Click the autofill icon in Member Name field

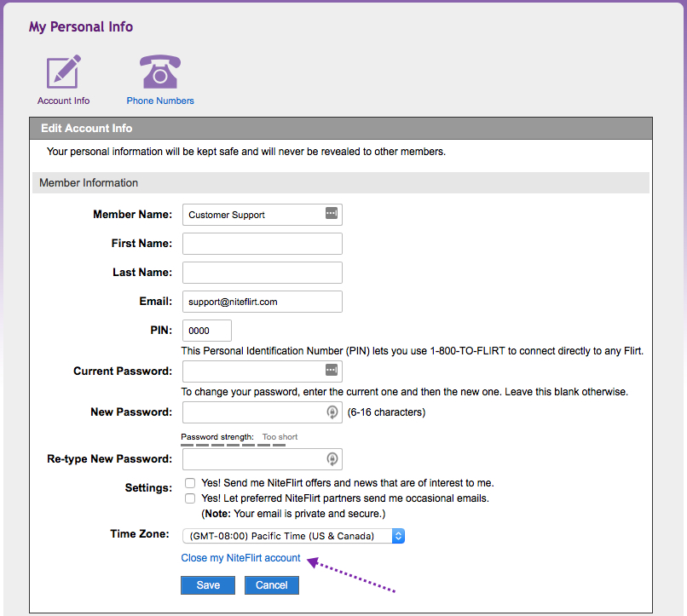coord(332,213)
